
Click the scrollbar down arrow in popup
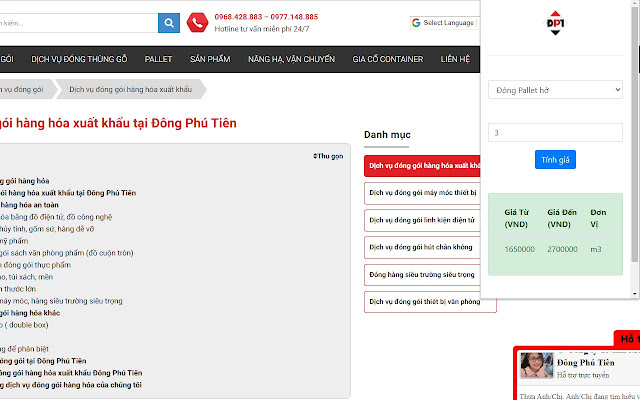point(635,293)
